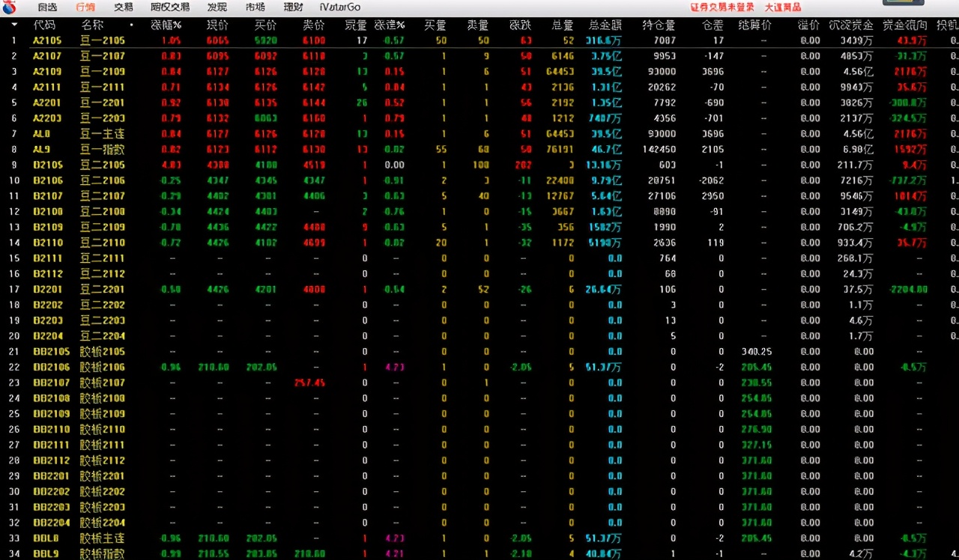The image size is (959, 560).
Task: Select the A2201 code cell
Action: [47, 103]
